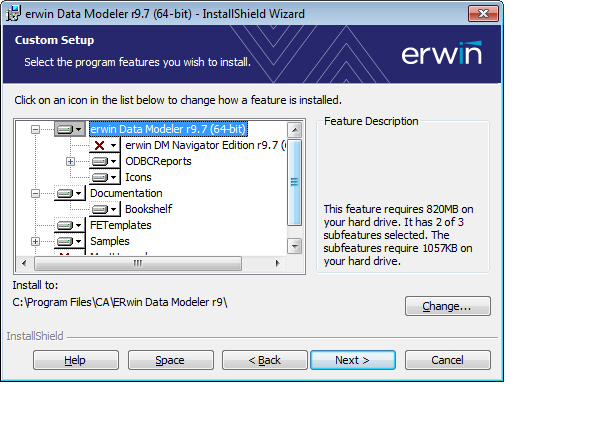
Task: Open Documentation feature install dropdown
Action: 70,194
